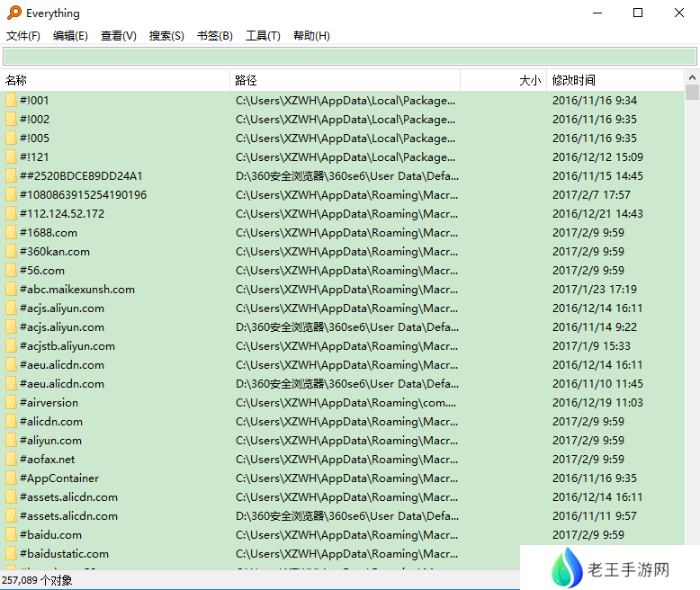Image resolution: width=700 pixels, height=590 pixels.
Task: Open the 书签(B) menu
Action: (x=215, y=36)
